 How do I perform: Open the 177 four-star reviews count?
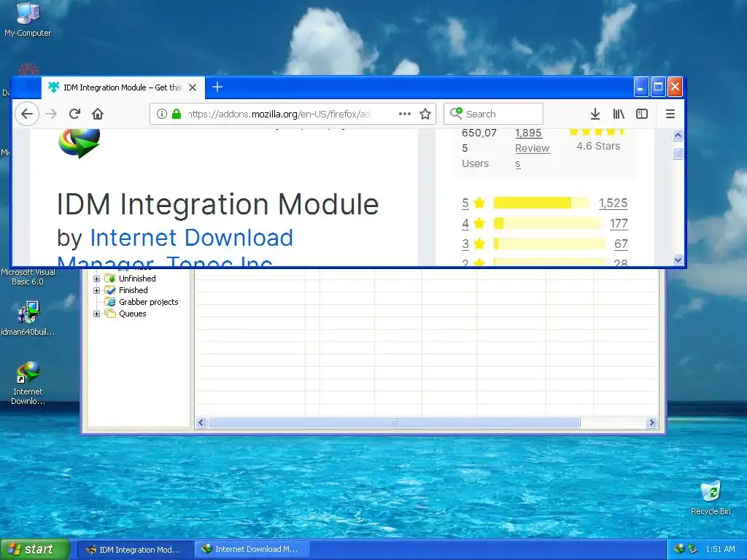pyautogui.click(x=619, y=223)
